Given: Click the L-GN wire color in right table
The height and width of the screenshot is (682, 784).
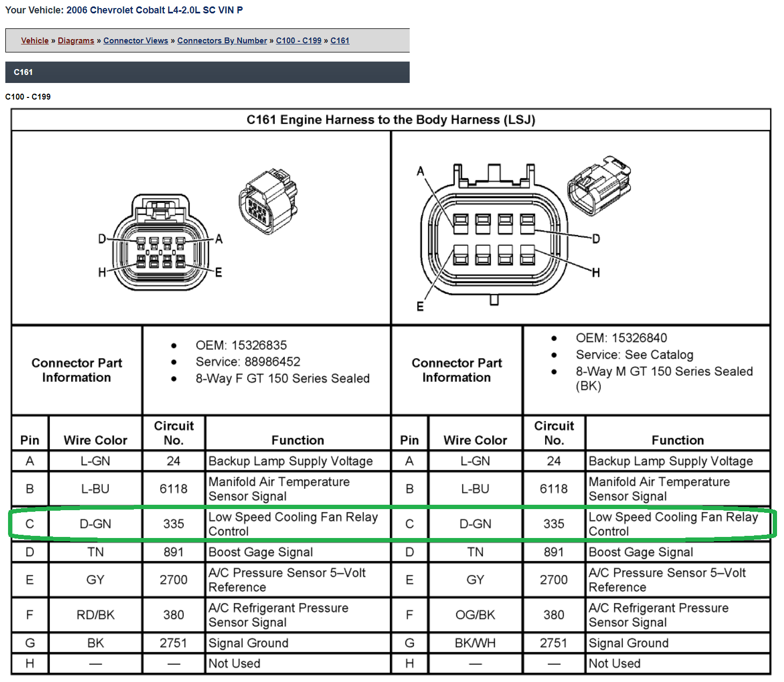Looking at the screenshot, I should pos(476,461).
